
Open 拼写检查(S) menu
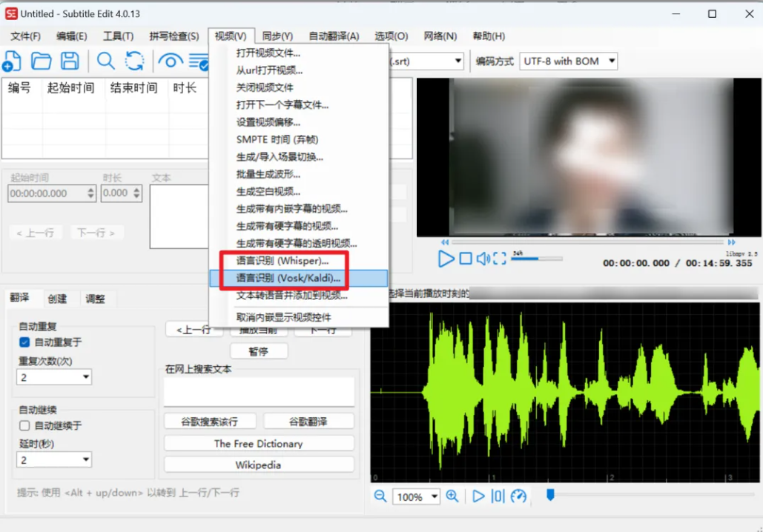(x=174, y=36)
